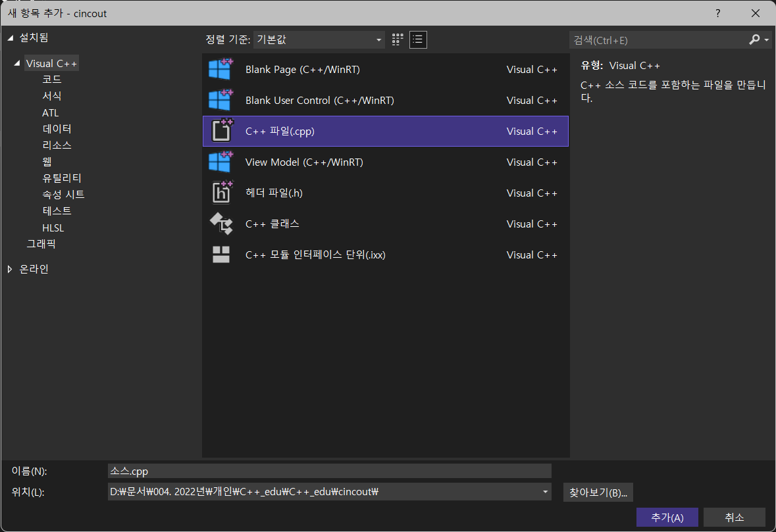The width and height of the screenshot is (776, 532).
Task: Click the 유형: Visual C++ description text
Action: coord(620,66)
